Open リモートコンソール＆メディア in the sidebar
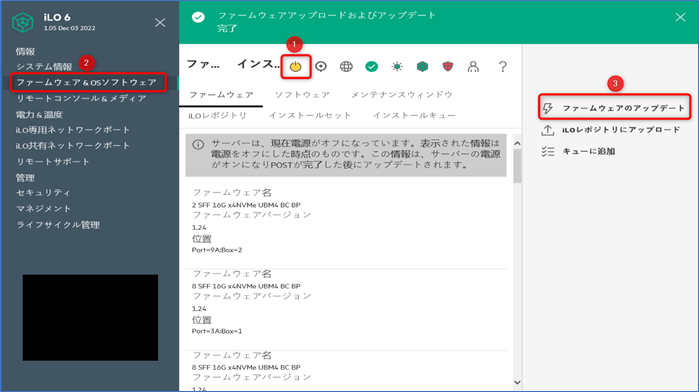699x392 pixels. (81, 99)
